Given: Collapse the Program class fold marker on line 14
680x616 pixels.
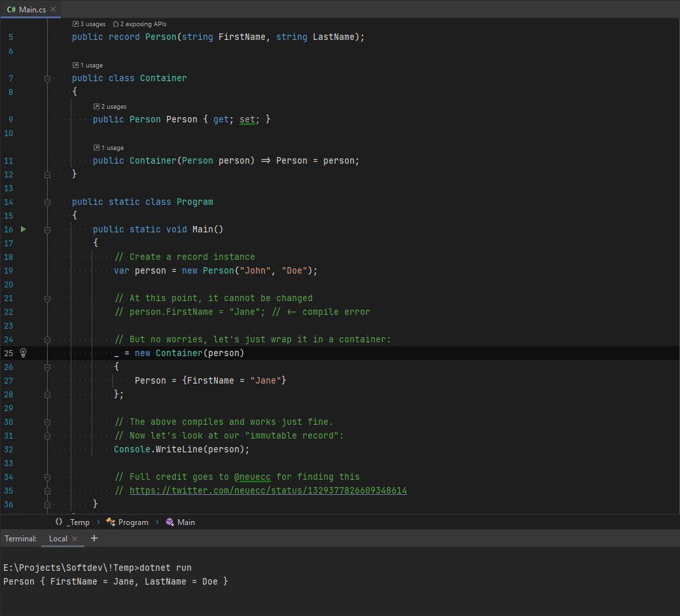Looking at the screenshot, I should coord(47,202).
